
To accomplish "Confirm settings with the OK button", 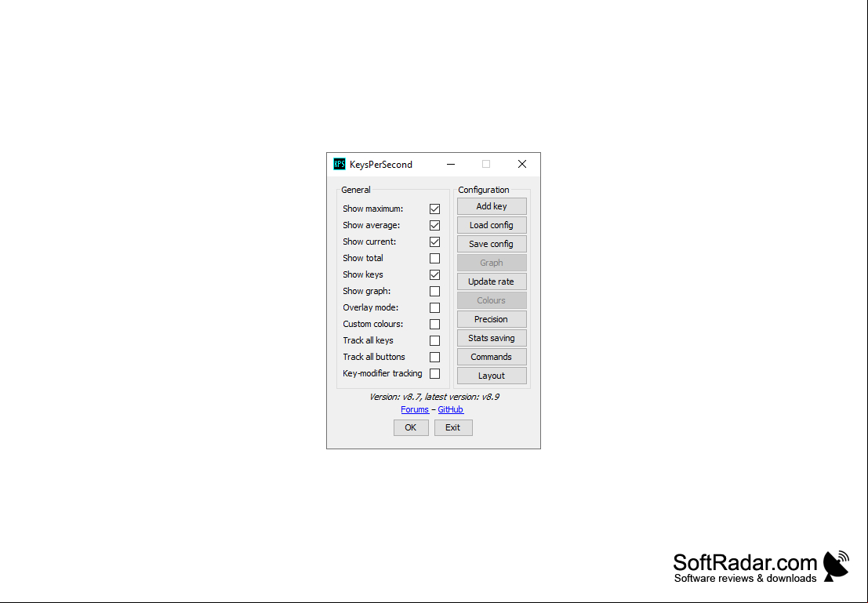I will 411,427.
